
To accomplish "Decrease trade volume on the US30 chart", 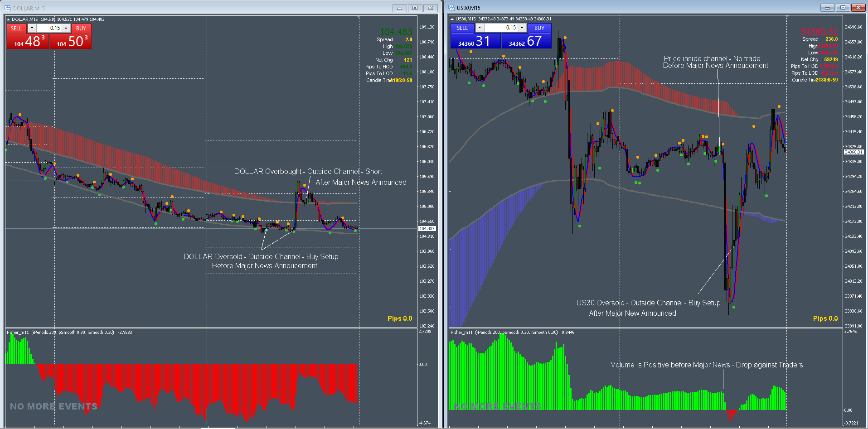I will coord(480,28).
